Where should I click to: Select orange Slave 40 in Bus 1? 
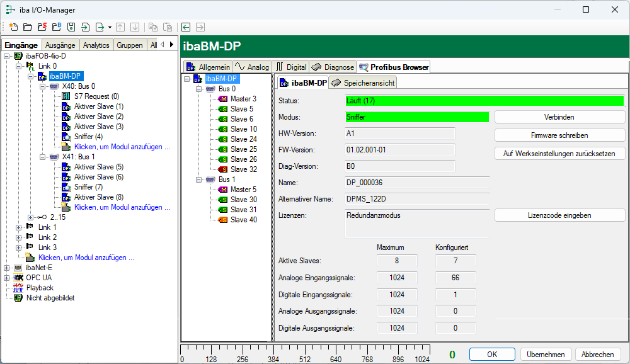222,220
